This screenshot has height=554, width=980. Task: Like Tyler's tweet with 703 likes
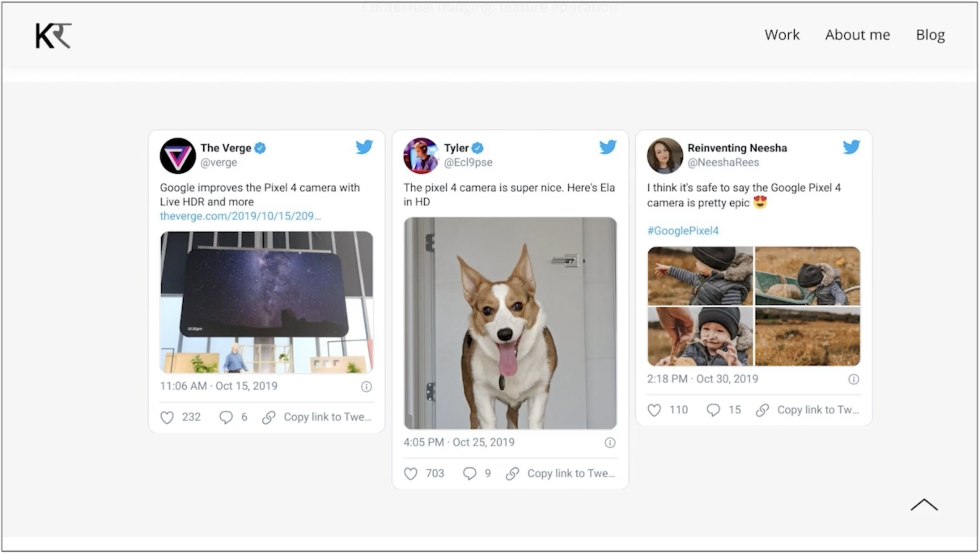point(411,474)
